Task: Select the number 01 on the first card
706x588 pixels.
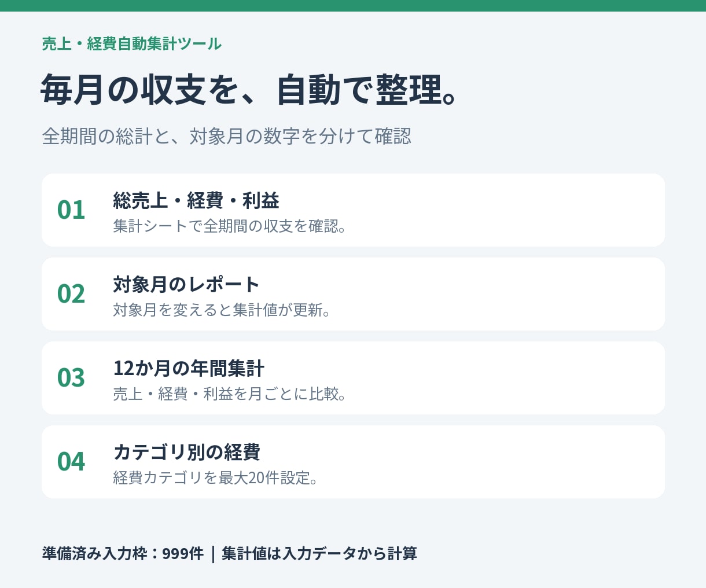Action: coord(71,210)
